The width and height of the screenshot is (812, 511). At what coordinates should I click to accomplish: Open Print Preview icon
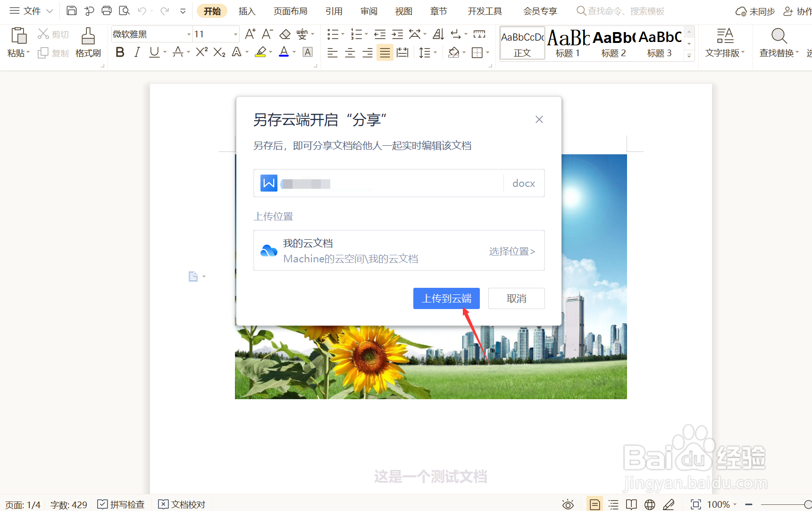124,10
